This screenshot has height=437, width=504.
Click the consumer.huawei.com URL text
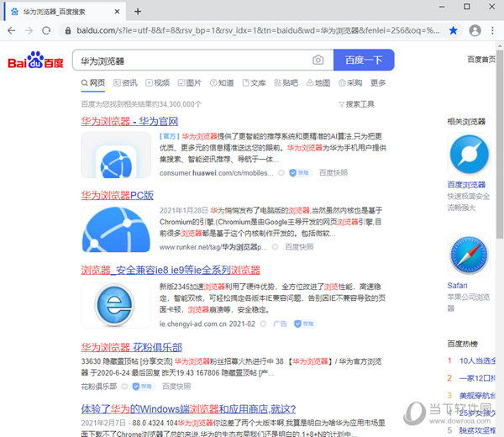tap(217, 173)
